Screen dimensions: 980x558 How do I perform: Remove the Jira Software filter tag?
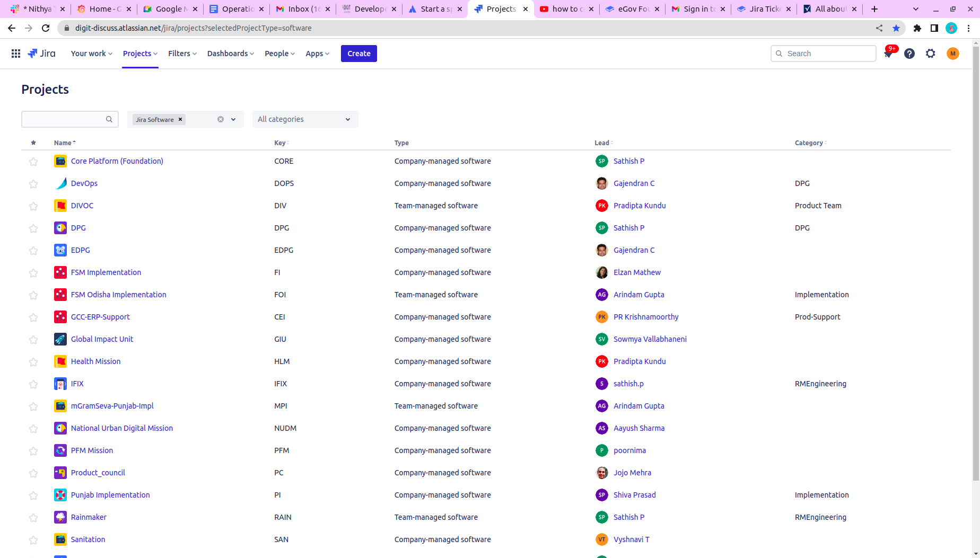(x=180, y=119)
